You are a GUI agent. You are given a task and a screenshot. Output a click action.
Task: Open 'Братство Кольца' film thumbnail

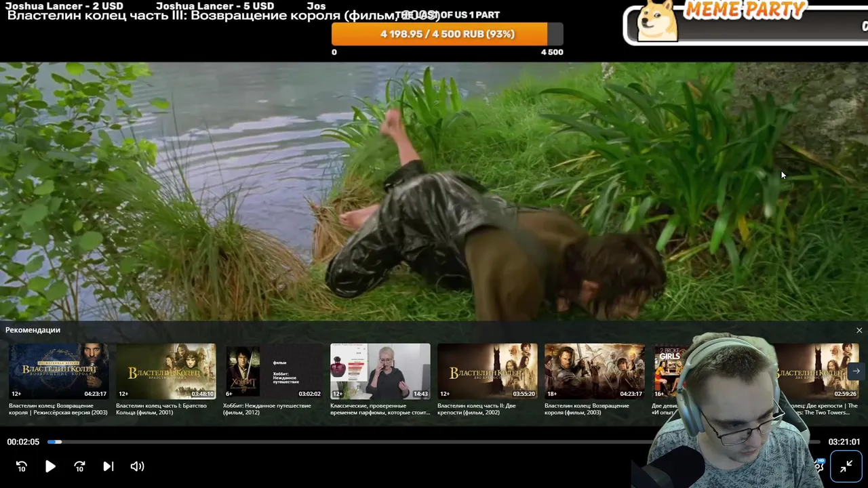tap(166, 371)
